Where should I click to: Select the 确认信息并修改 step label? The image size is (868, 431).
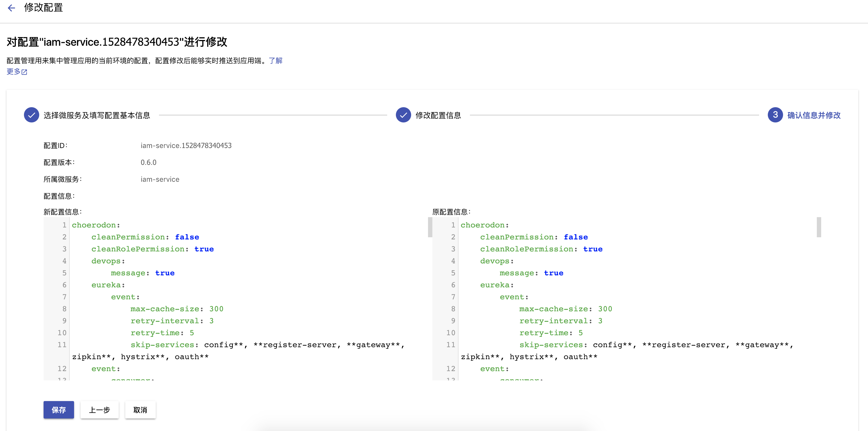[814, 115]
